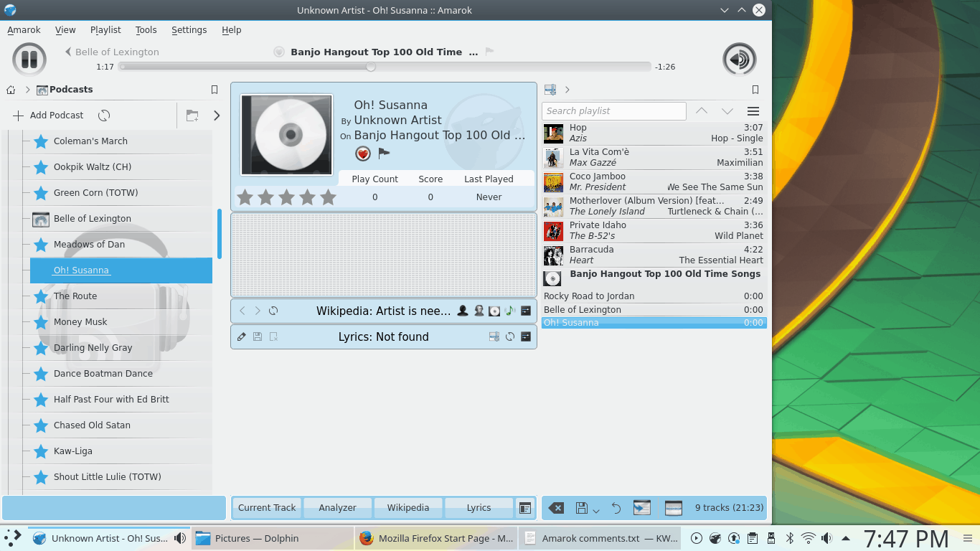Reload lyrics icon
This screenshot has height=551, width=980.
coord(510,336)
